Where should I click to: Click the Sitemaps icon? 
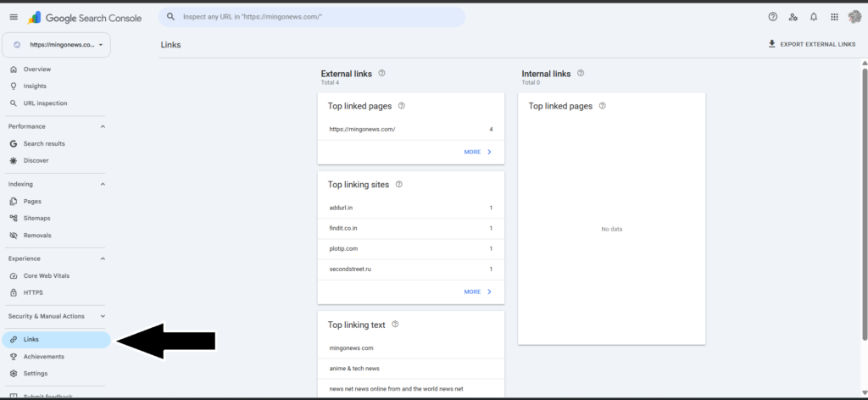click(14, 218)
